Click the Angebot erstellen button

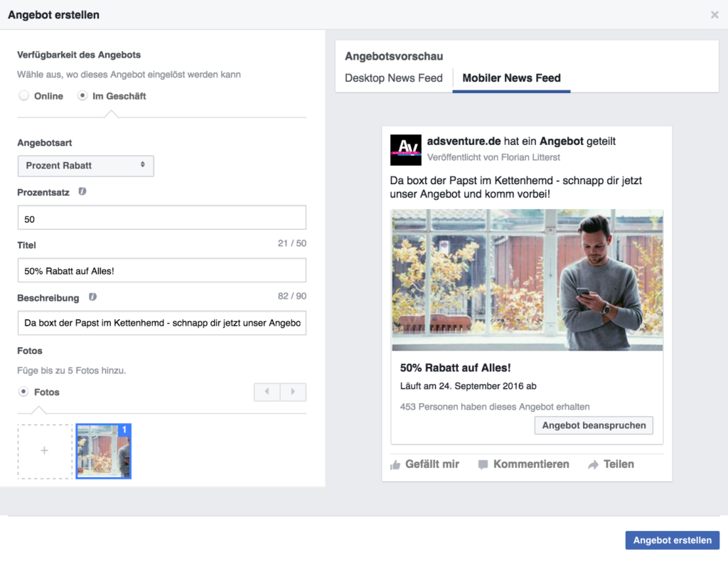pyautogui.click(x=672, y=540)
